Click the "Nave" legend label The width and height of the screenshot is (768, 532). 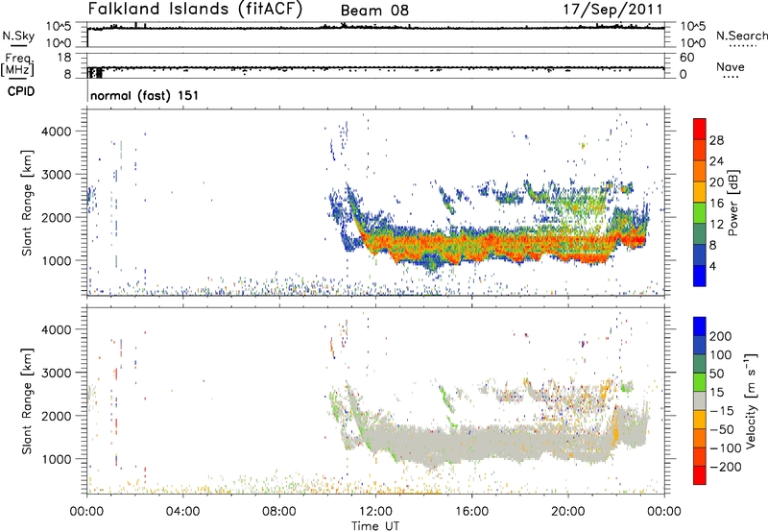click(730, 66)
